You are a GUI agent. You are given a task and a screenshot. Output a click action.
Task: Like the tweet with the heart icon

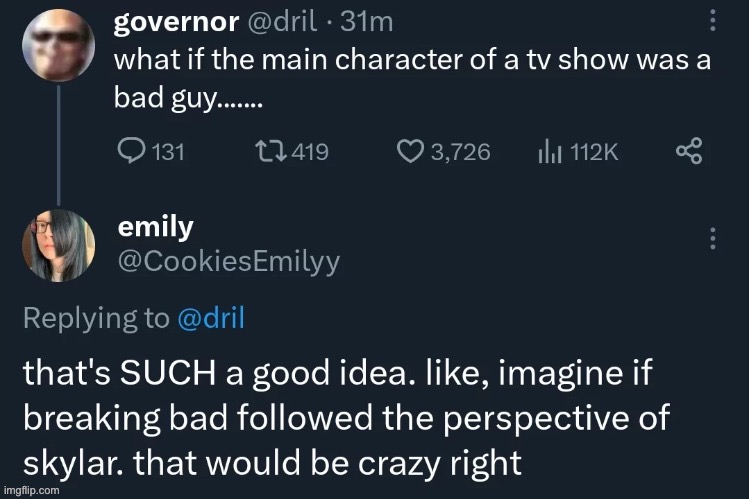click(x=411, y=151)
